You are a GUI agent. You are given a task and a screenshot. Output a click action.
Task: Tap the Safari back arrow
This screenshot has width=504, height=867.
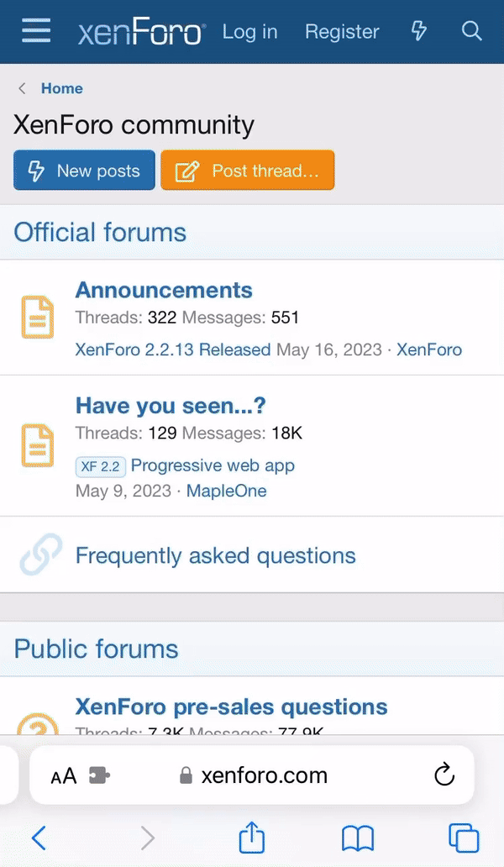[x=39, y=838]
